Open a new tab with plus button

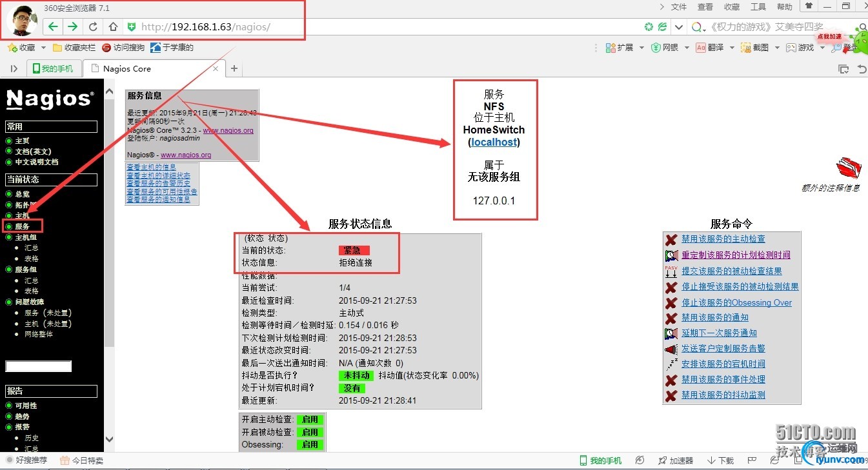coord(234,68)
